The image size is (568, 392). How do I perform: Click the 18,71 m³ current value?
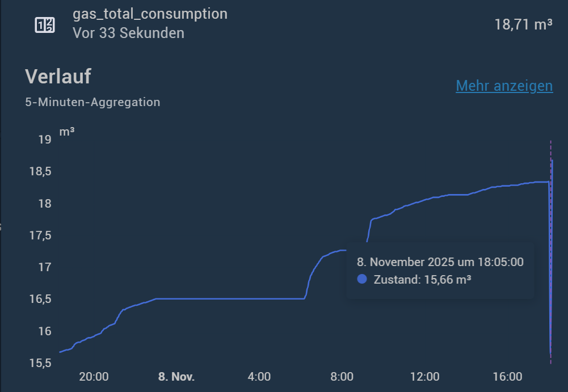[x=523, y=24]
